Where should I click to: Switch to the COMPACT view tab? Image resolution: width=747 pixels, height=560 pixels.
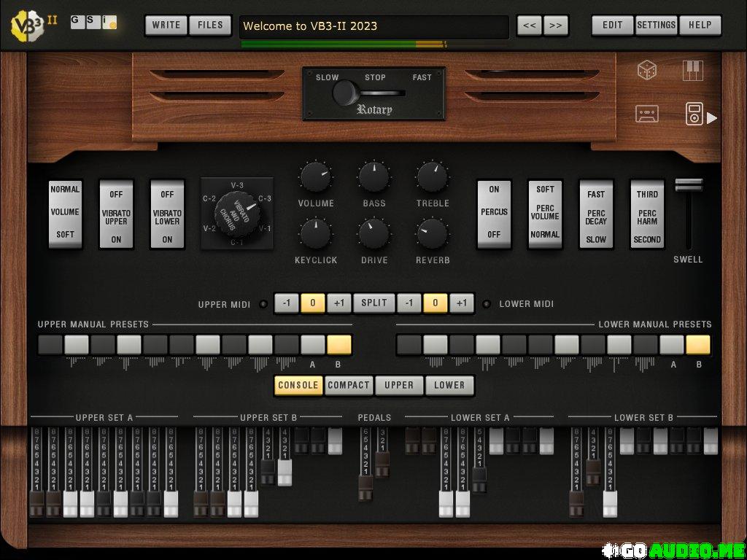(349, 385)
